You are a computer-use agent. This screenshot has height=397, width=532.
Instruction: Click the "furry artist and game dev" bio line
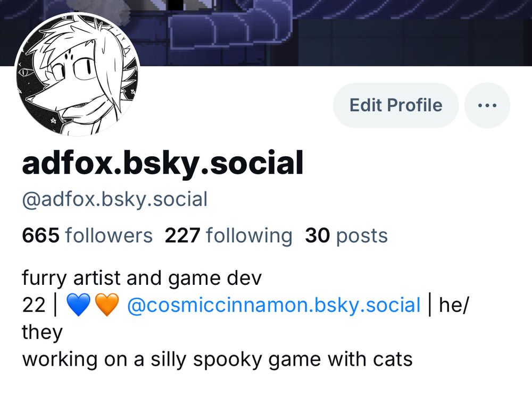click(x=142, y=278)
